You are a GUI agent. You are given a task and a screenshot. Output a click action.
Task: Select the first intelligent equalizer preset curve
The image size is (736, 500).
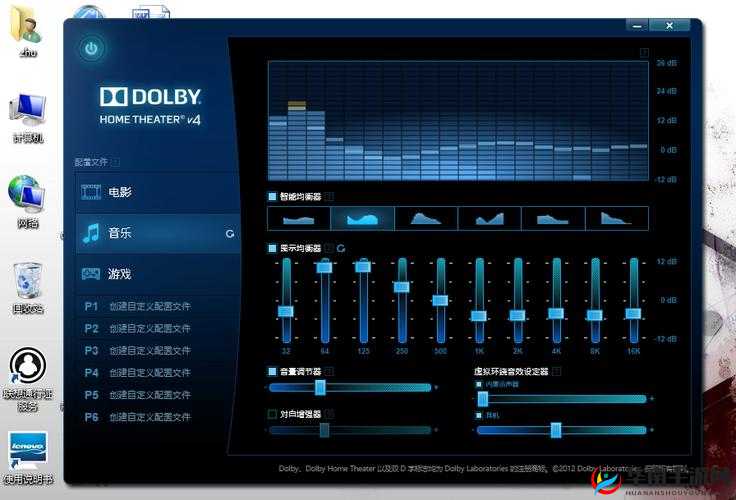[x=299, y=218]
